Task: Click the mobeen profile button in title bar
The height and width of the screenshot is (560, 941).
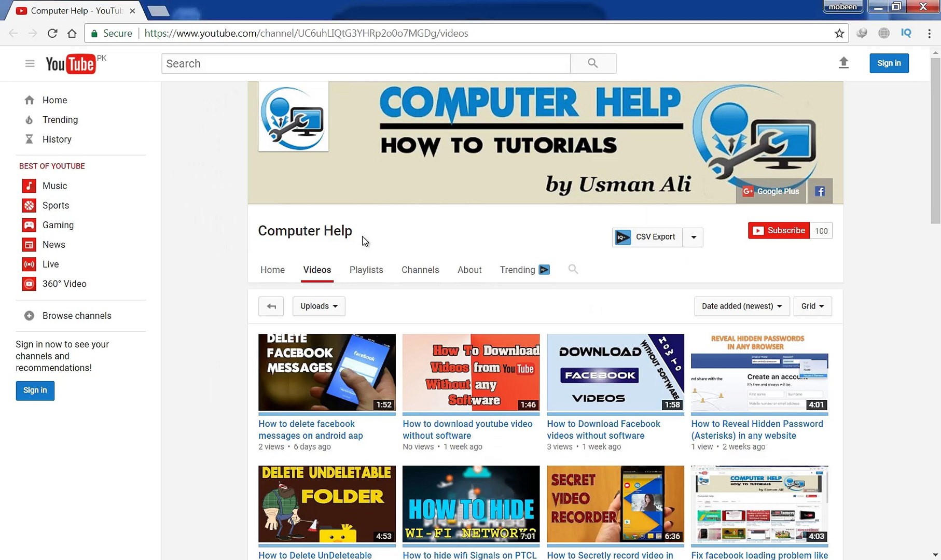Action: pyautogui.click(x=842, y=7)
